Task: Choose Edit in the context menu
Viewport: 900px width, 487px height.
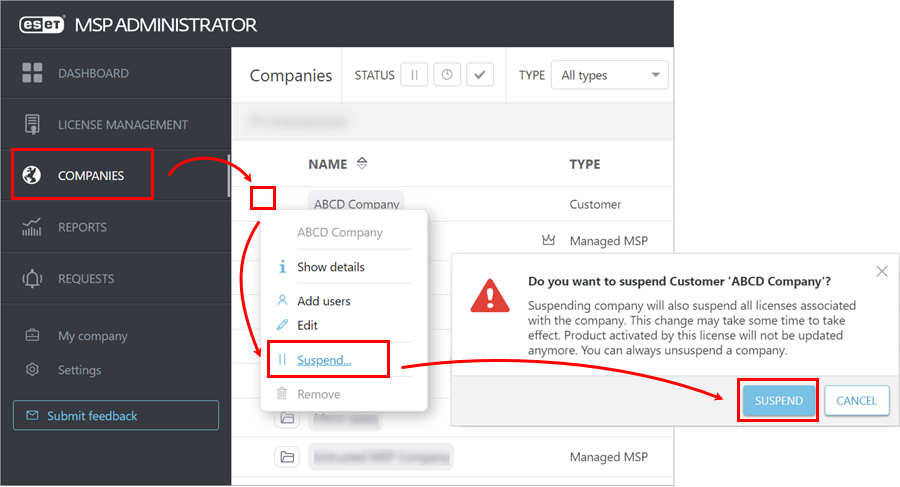Action: tap(307, 325)
